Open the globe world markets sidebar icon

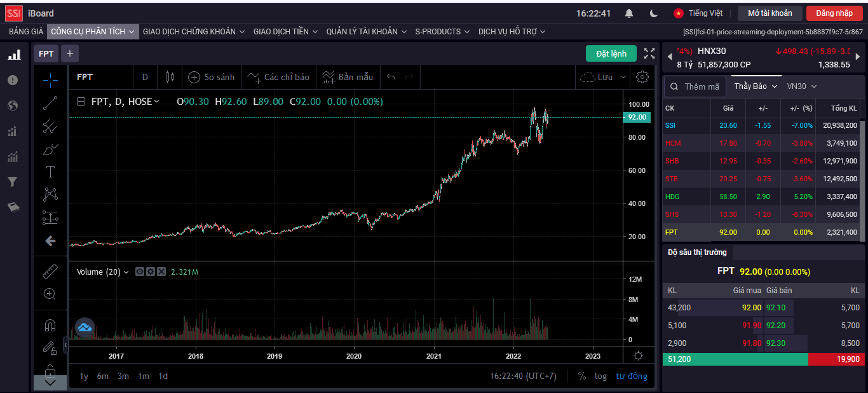point(13,106)
